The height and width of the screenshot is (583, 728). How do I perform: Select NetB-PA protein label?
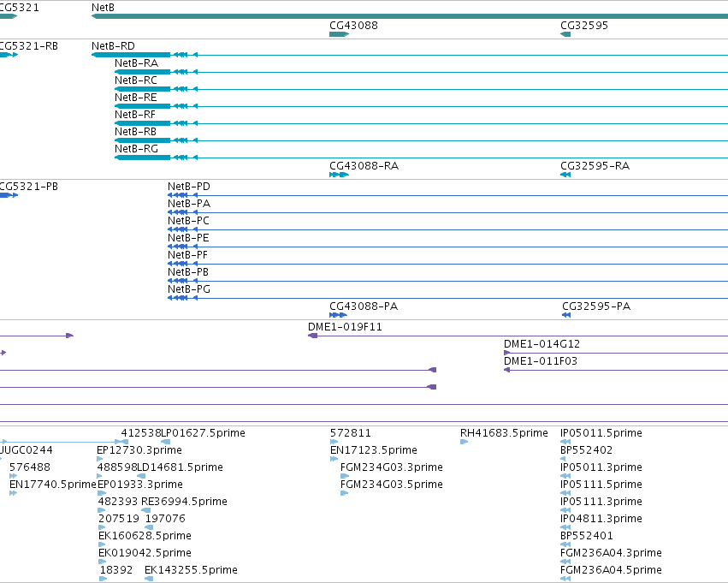(189, 204)
